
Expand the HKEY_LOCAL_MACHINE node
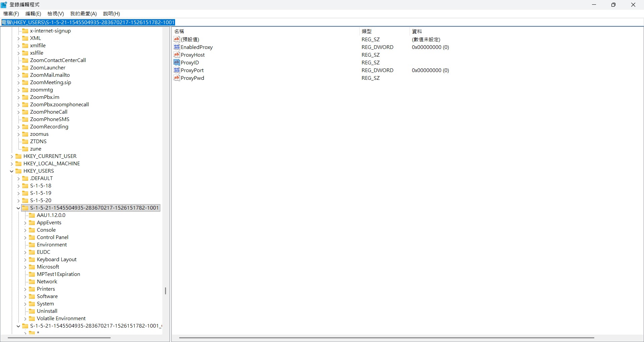[12, 164]
